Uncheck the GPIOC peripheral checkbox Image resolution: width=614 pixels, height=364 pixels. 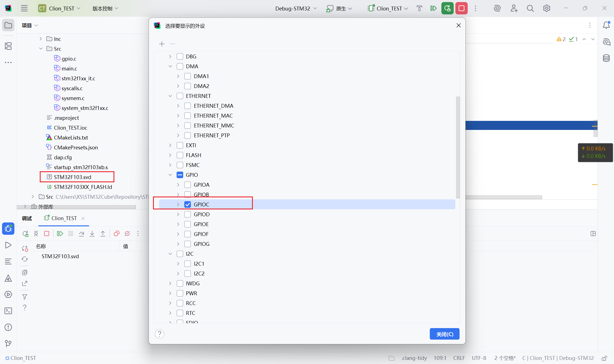coord(188,204)
